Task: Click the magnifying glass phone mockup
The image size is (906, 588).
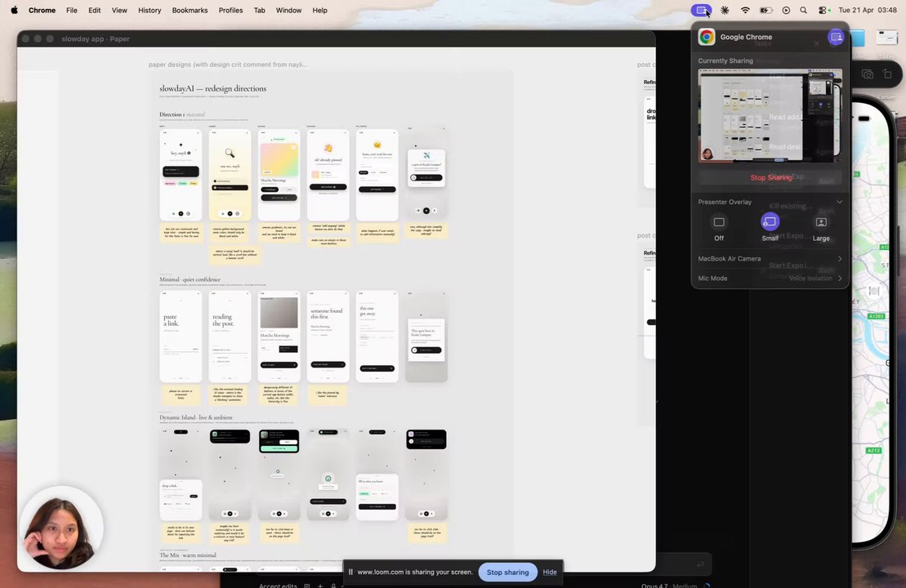Action: pyautogui.click(x=230, y=175)
